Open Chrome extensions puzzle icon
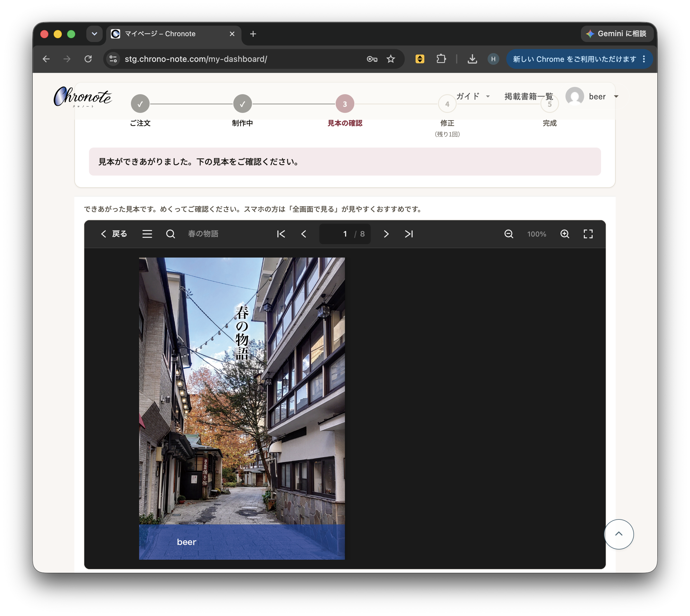The width and height of the screenshot is (690, 616). (x=441, y=59)
